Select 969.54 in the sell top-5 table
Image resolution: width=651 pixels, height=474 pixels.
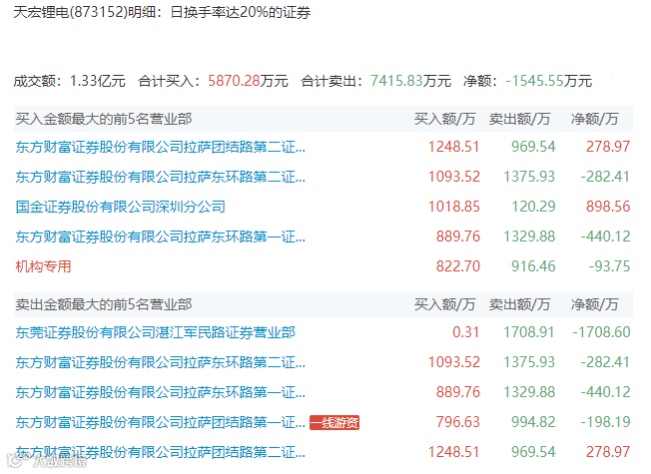[x=534, y=452]
